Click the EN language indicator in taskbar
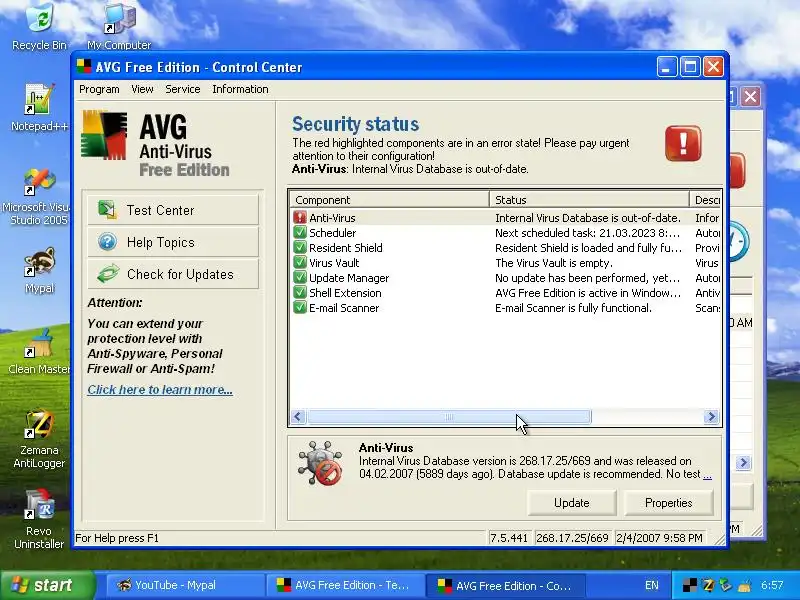The image size is (800, 600). pyautogui.click(x=652, y=585)
